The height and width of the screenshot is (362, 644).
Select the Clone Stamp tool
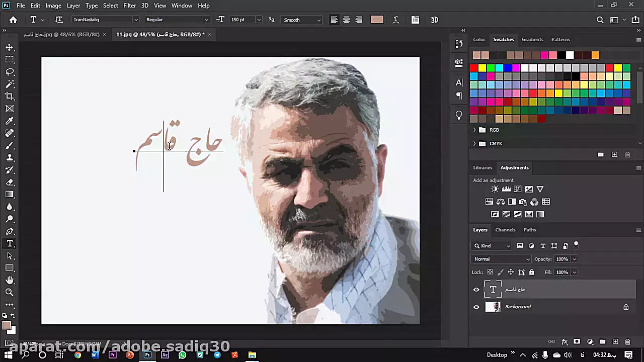point(10,157)
